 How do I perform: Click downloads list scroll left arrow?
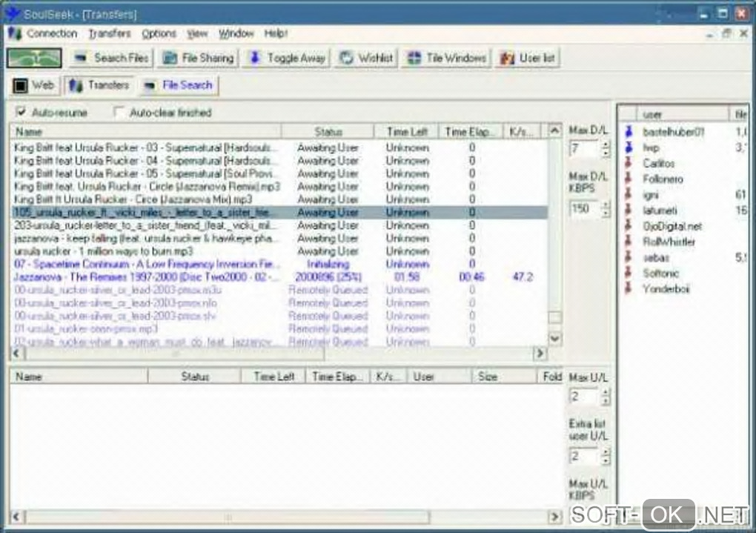(16, 354)
